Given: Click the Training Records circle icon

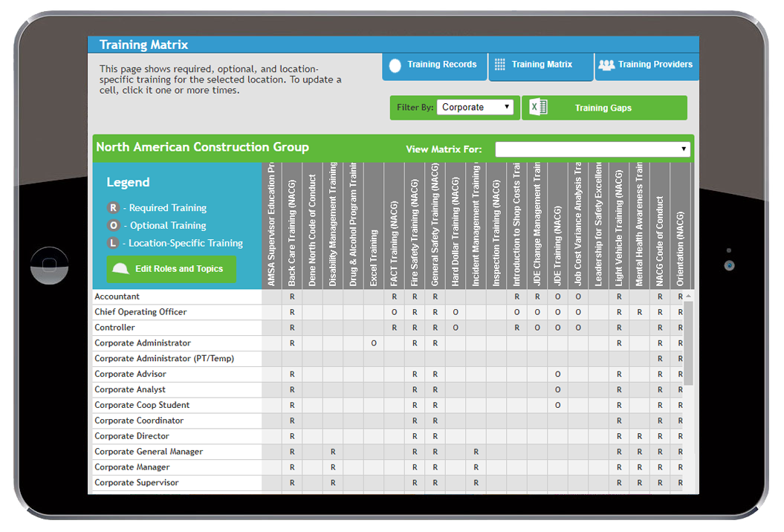Looking at the screenshot, I should pos(395,65).
